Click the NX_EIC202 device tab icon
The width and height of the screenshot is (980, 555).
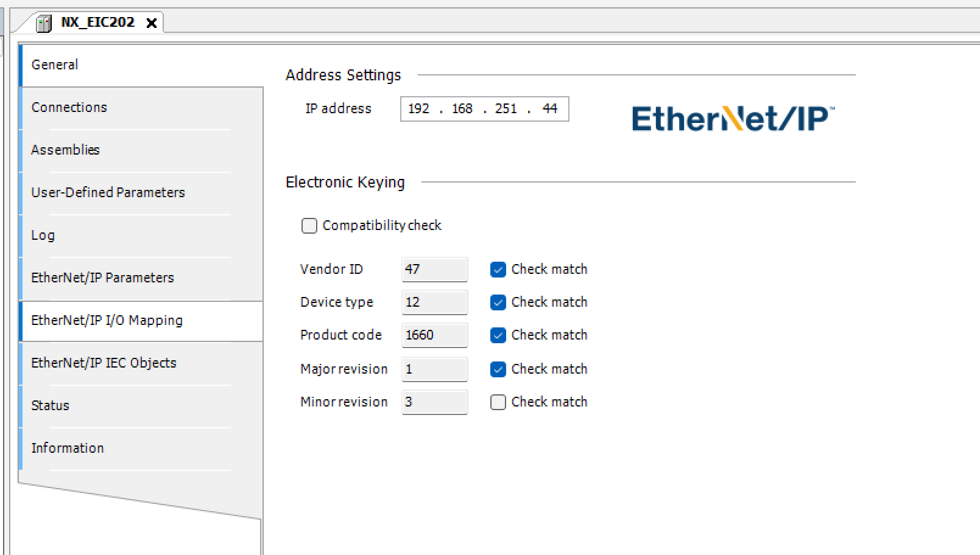44,23
